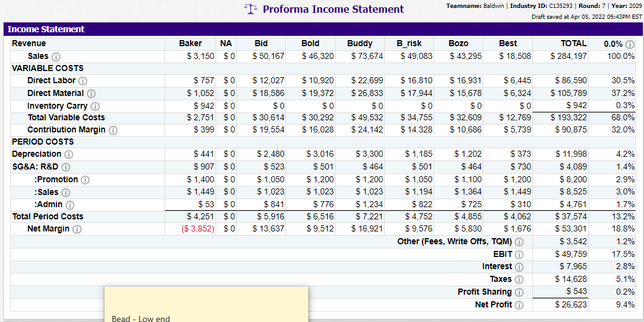The height and width of the screenshot is (322, 644).
Task: Click the Contribution Margin info icon
Action: [113, 131]
